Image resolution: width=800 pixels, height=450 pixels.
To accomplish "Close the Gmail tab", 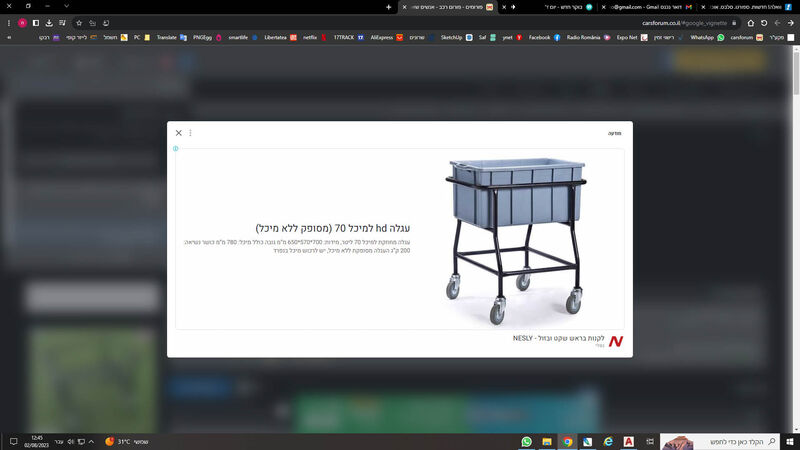I will pyautogui.click(x=604, y=7).
